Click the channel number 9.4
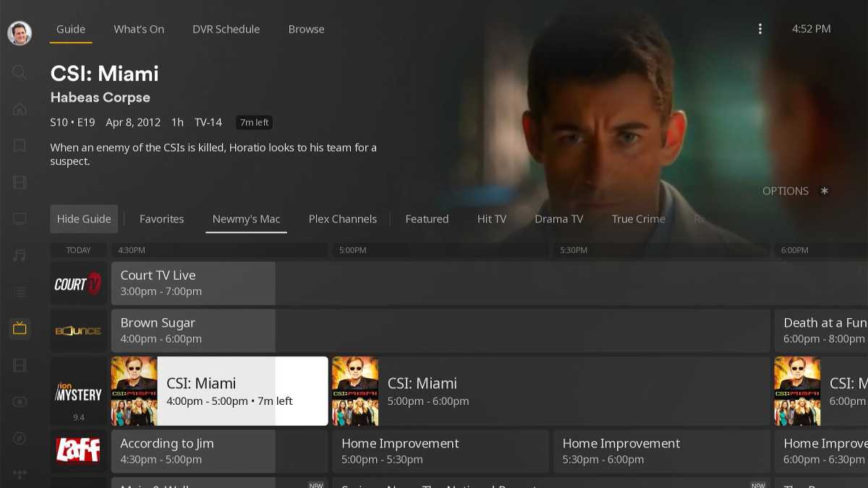Image resolution: width=868 pixels, height=488 pixels. tap(79, 417)
